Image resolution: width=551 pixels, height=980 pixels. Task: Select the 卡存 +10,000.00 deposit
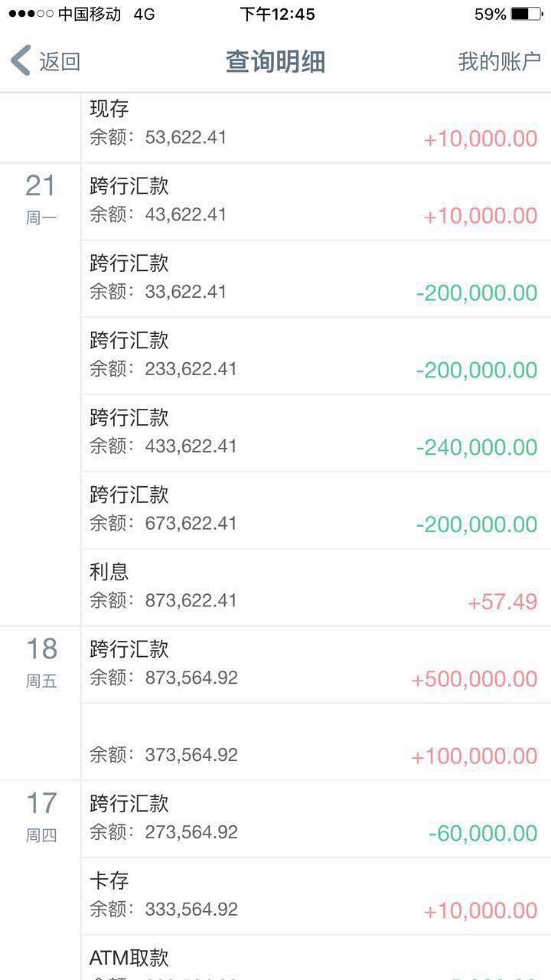click(x=315, y=897)
